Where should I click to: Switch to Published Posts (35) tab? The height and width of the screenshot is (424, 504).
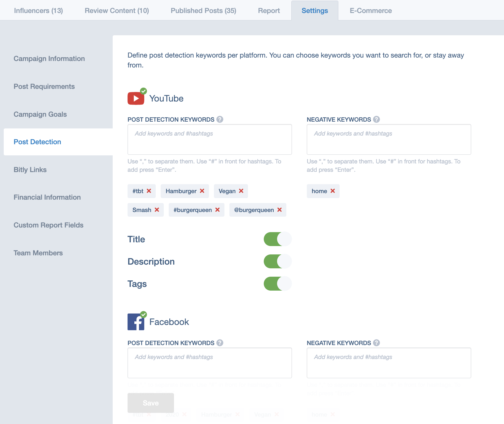tap(203, 11)
